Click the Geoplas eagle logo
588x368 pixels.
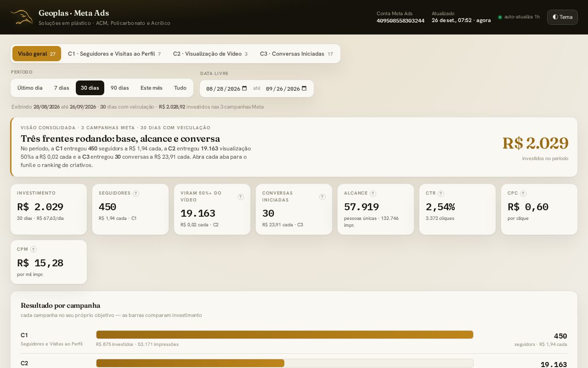[22, 17]
